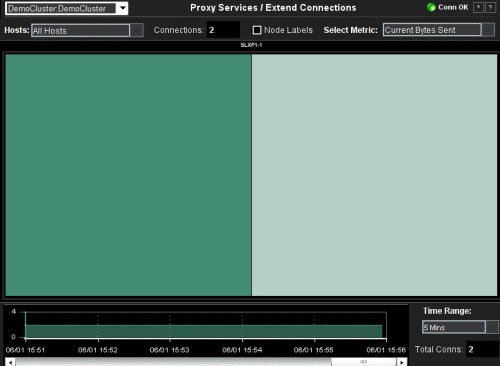The width and height of the screenshot is (500, 366).
Task: Click the Connections count field
Action: 223,30
